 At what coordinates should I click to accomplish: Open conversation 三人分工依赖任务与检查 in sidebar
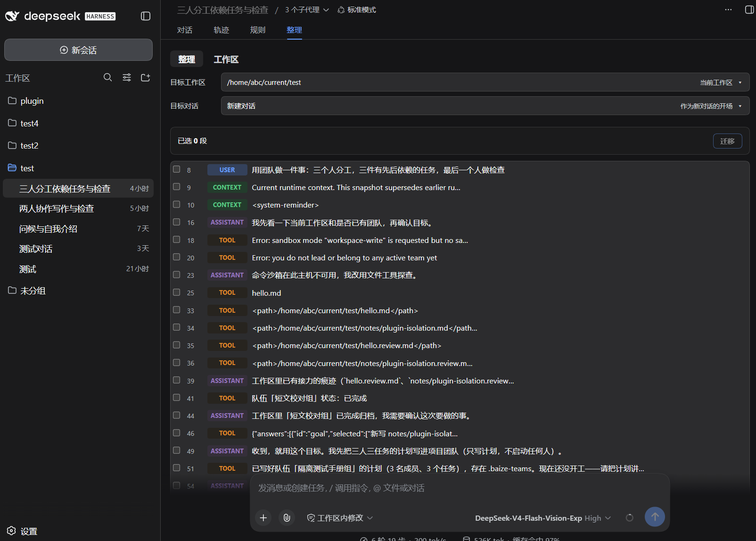click(78, 188)
